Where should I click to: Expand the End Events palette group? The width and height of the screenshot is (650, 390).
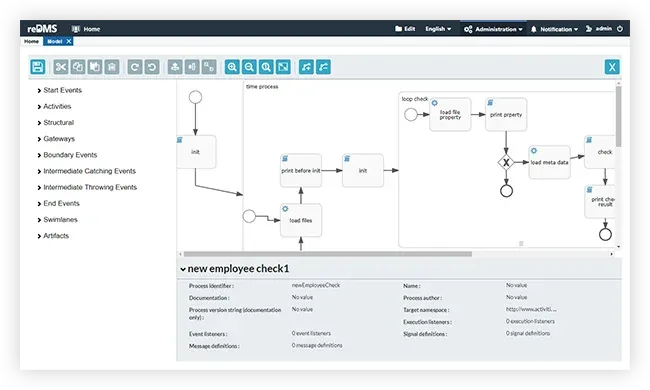(58, 203)
